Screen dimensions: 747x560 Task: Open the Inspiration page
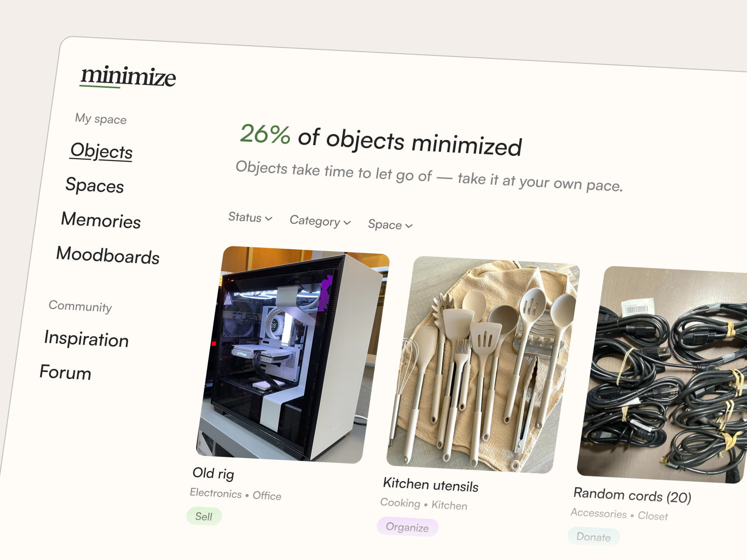pyautogui.click(x=86, y=340)
